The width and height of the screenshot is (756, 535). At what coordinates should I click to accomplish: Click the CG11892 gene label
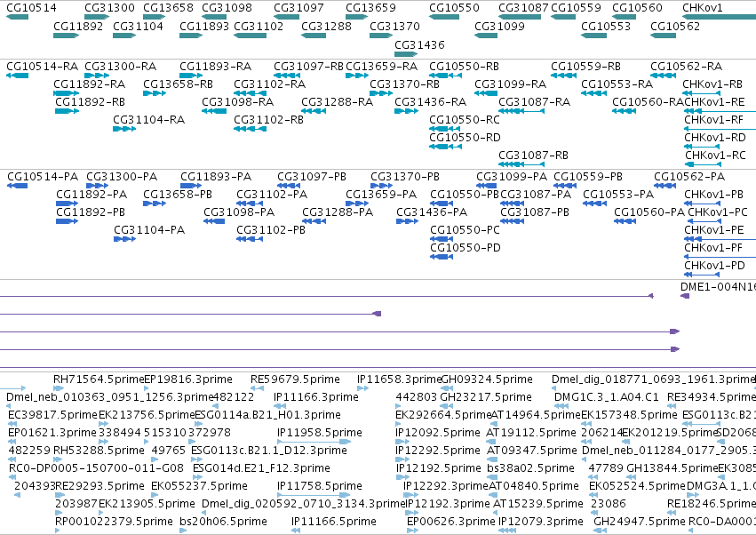coord(78,26)
